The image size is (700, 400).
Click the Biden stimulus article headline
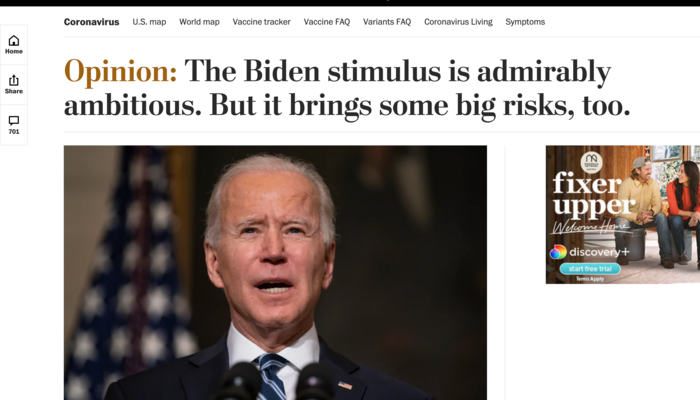(347, 89)
